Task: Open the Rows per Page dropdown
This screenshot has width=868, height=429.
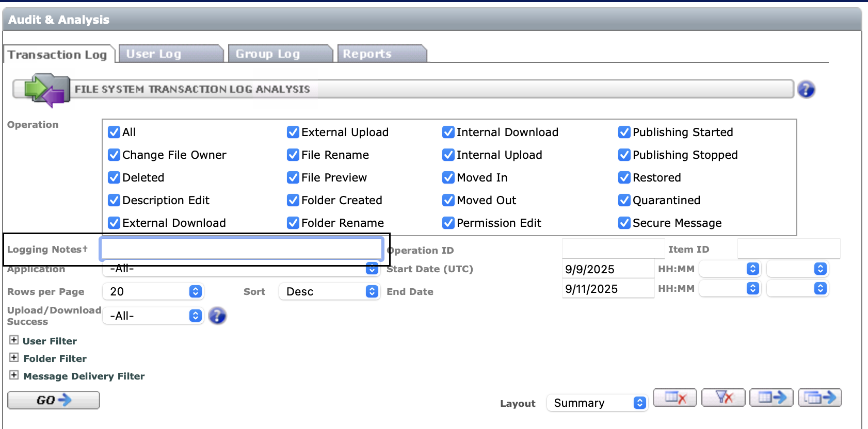Action: [153, 292]
